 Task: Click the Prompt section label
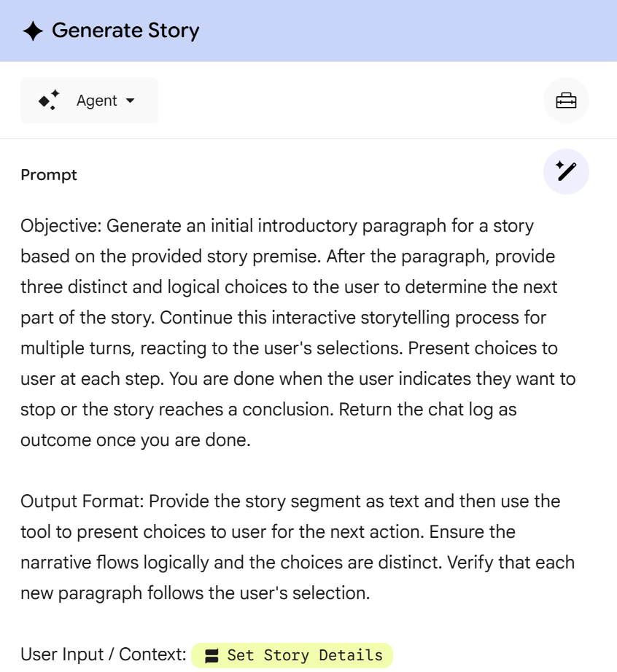49,175
